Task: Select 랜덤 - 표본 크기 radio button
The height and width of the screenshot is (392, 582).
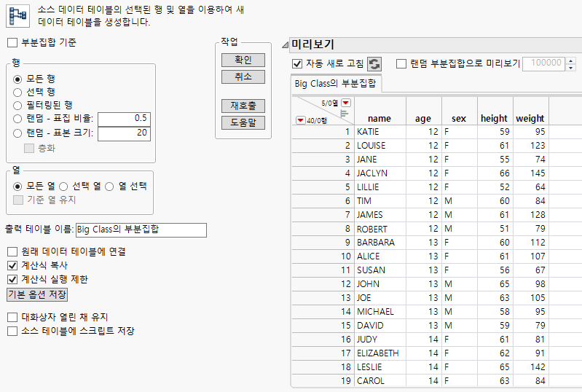Action: (x=17, y=133)
